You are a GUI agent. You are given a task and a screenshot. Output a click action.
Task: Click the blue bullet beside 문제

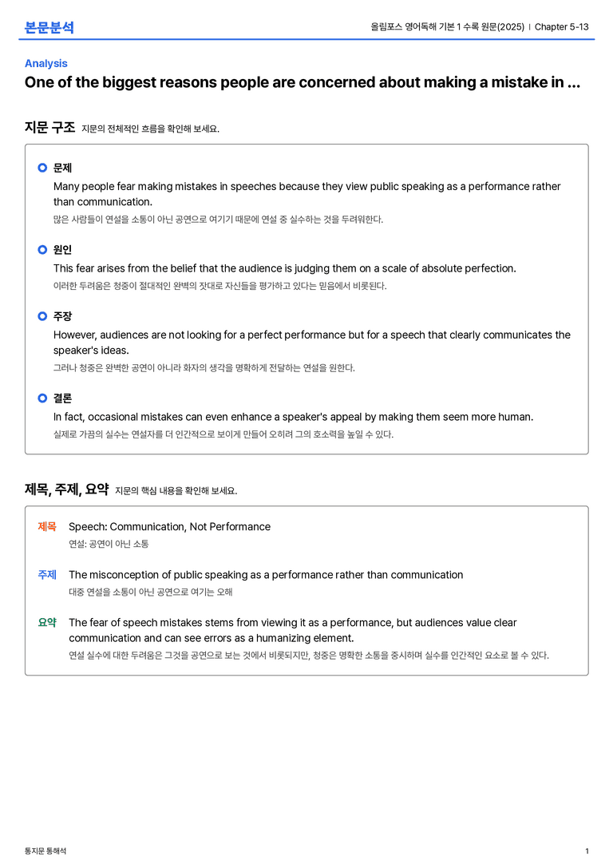42,168
